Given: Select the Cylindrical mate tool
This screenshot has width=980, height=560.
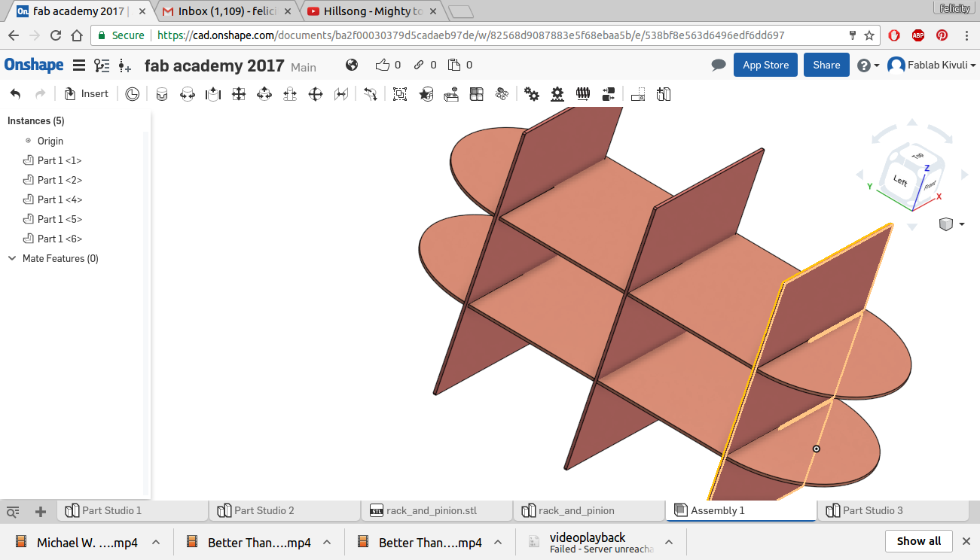Looking at the screenshot, I should (x=264, y=94).
